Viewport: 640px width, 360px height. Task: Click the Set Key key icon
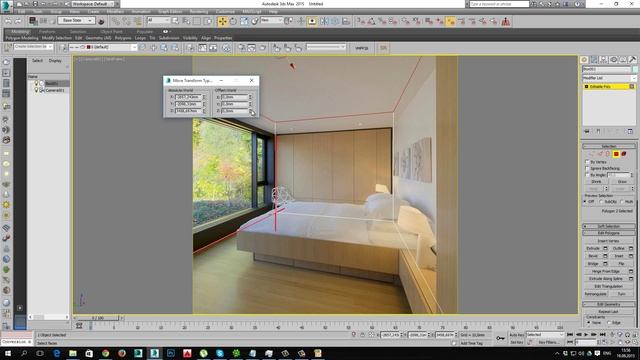pos(500,338)
